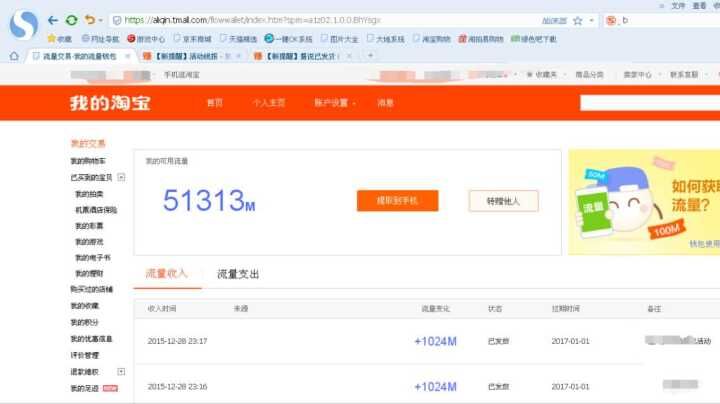The height and width of the screenshot is (404, 720).
Task: Go back using the browser back arrow
Action: coord(53,20)
